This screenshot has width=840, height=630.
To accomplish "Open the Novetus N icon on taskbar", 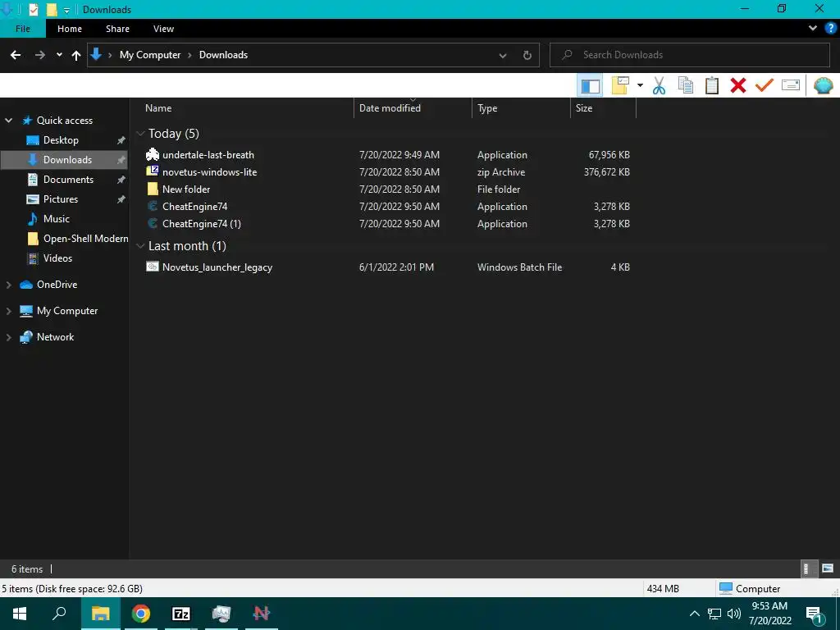I will click(262, 614).
